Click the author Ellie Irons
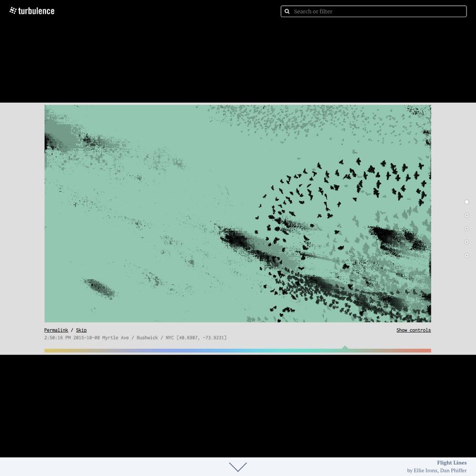This screenshot has height=476, width=476. pyautogui.click(x=426, y=471)
